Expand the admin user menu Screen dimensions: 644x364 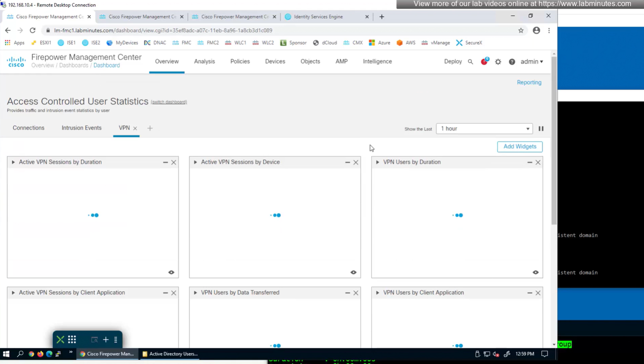532,62
